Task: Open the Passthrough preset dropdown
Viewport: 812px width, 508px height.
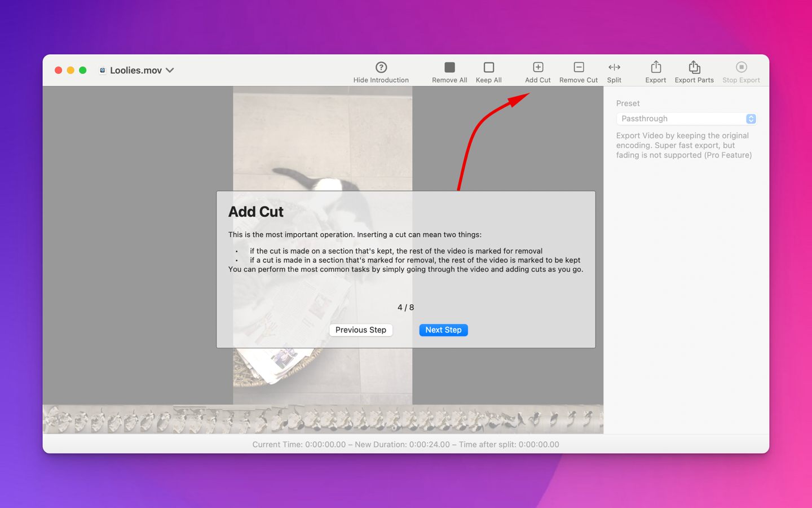Action: pos(686,119)
